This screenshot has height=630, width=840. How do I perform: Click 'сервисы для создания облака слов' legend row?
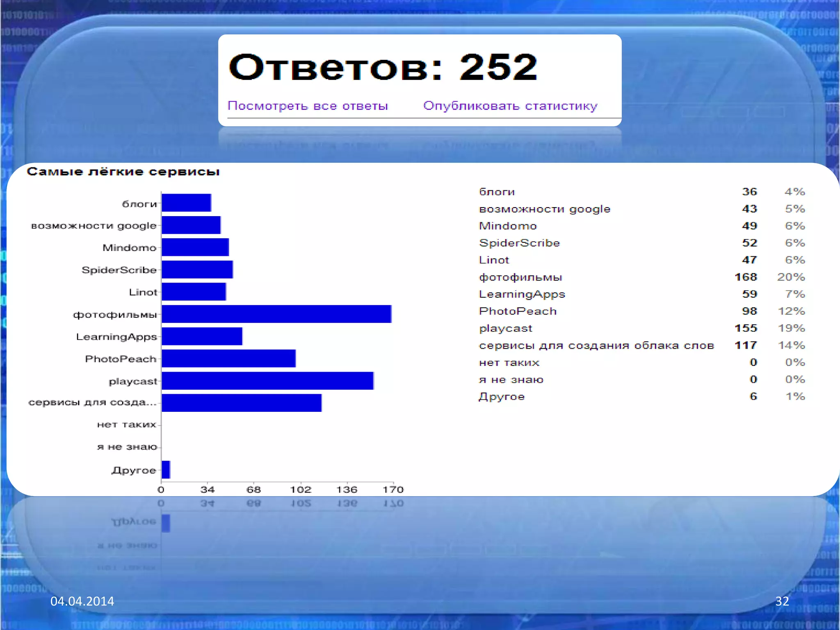(x=596, y=345)
